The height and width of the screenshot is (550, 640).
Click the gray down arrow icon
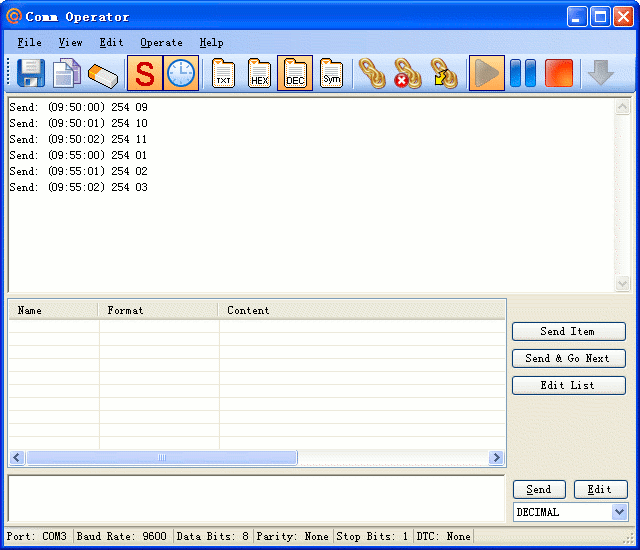601,72
